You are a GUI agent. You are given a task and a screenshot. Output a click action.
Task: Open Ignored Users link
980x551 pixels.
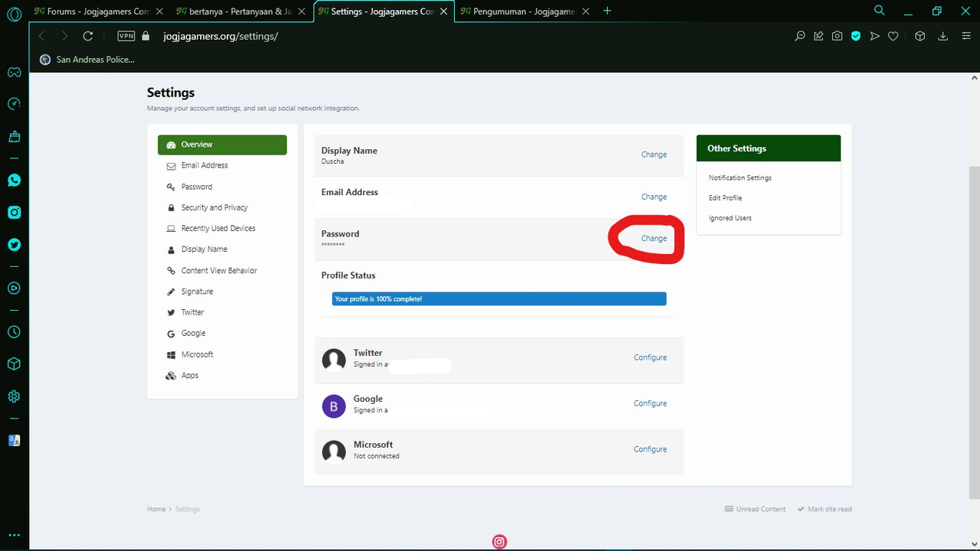[730, 218]
